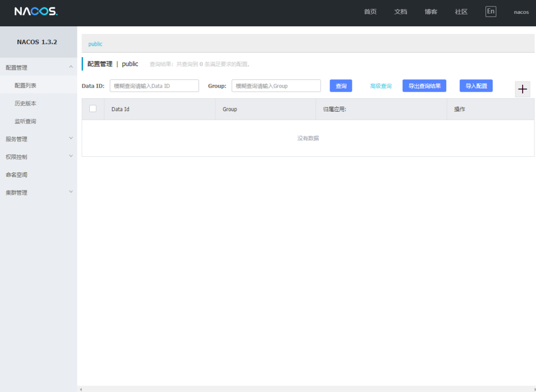536x392 pixels.
Task: Import configuration via 导入配置 button
Action: click(476, 85)
